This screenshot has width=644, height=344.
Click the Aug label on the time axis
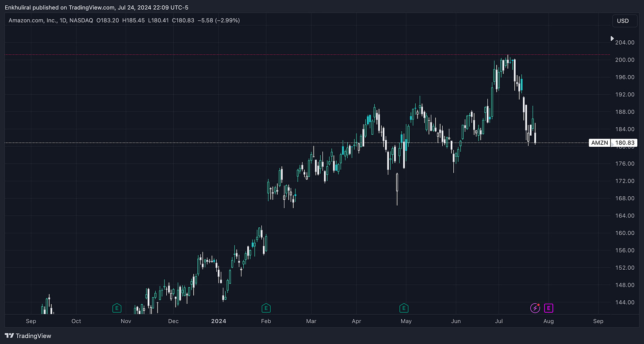click(548, 321)
